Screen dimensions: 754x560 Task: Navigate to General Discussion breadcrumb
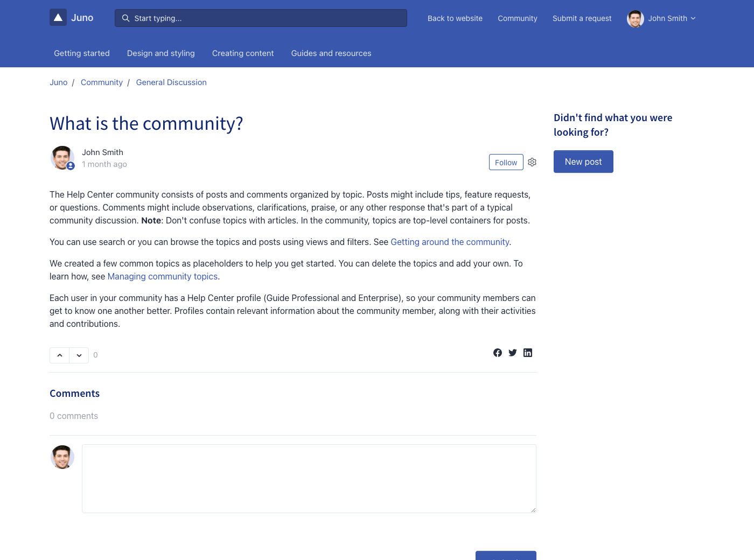(x=171, y=82)
